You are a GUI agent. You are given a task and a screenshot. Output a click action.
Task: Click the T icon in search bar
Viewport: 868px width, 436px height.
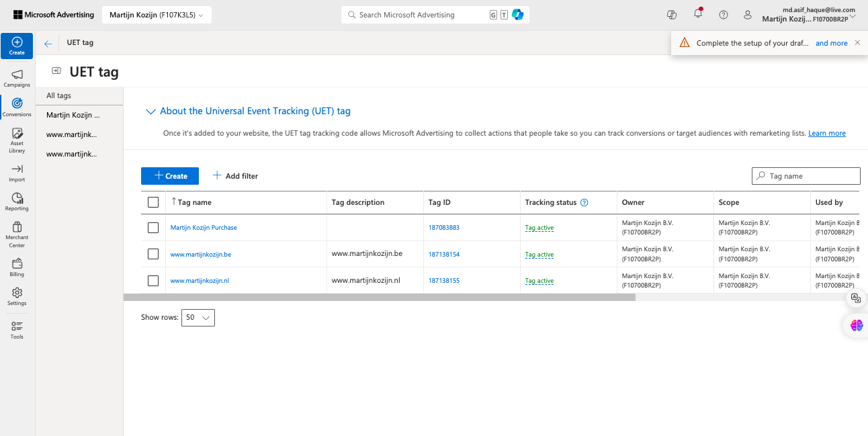tap(504, 15)
